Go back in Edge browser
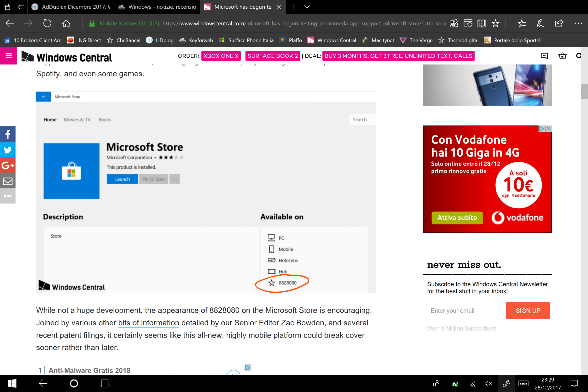 (10, 23)
